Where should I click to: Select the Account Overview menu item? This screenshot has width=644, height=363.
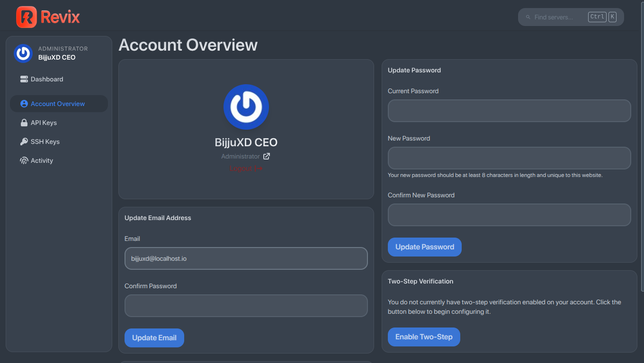(59, 104)
